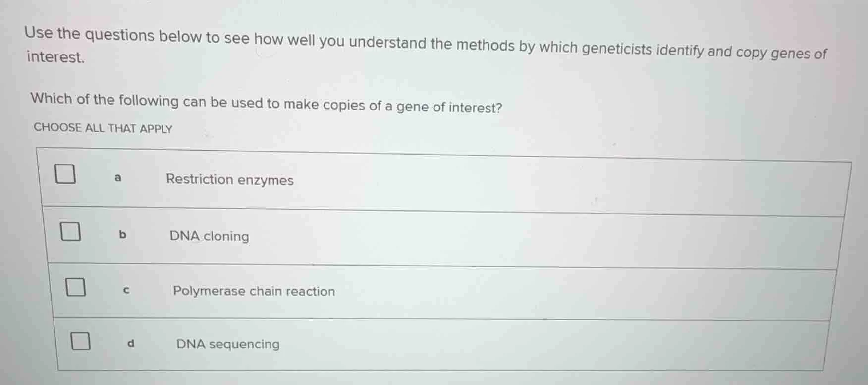Click the DNA cloning answer text
Viewport: 868px width, 385px height.
208,236
